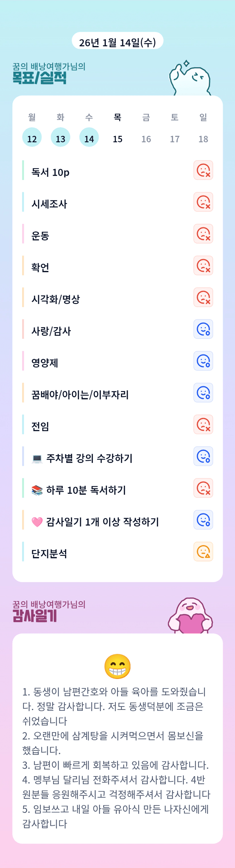Image resolution: width=235 pixels, height=868 pixels.
Task: Click the blue smiley icon beside 영양제
Action: coord(203,360)
